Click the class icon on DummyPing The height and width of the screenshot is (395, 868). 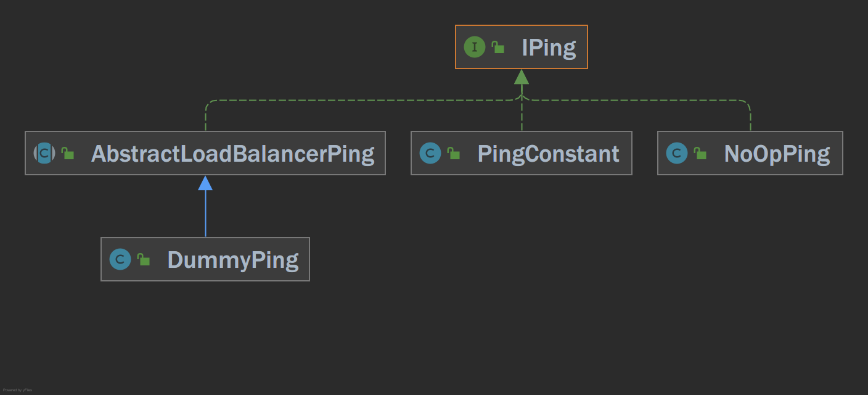coord(120,259)
